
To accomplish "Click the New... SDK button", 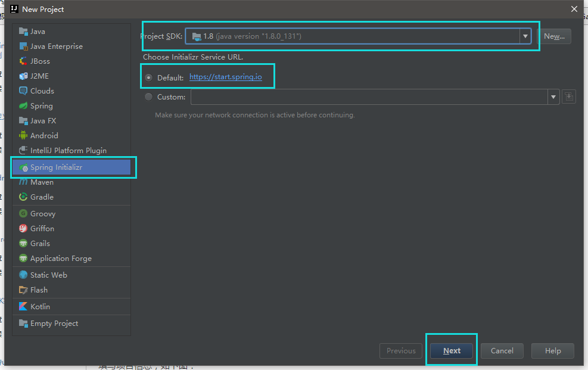I will coord(554,36).
